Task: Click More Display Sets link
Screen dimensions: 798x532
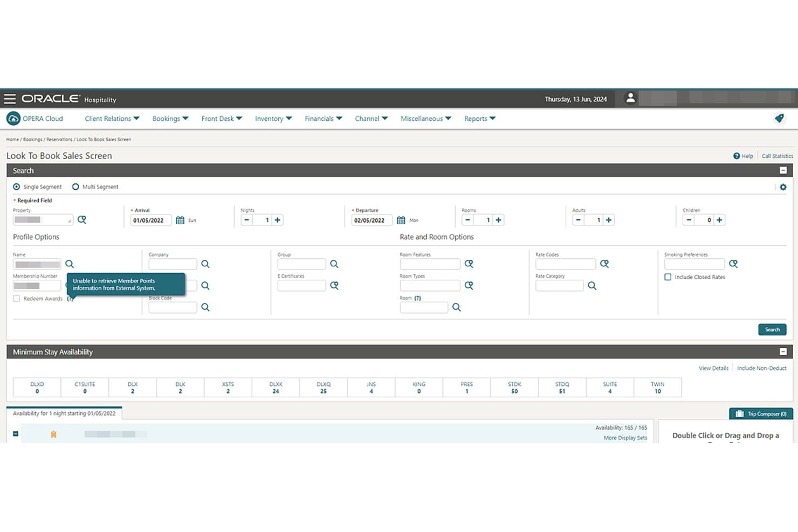Action: (625, 438)
